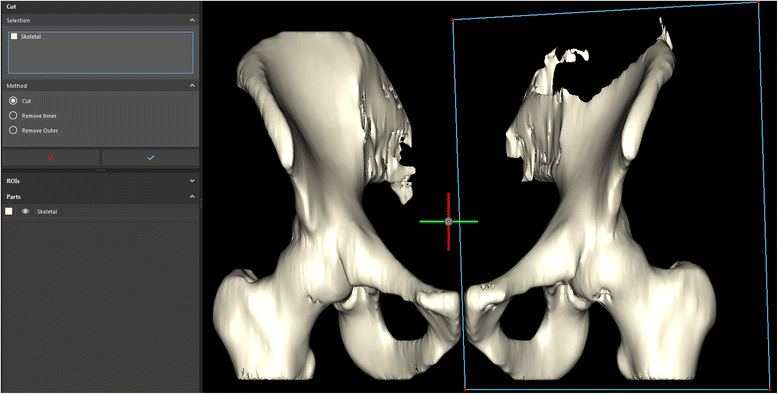Select the Cut method radio button
The image size is (778, 394).
(x=13, y=101)
